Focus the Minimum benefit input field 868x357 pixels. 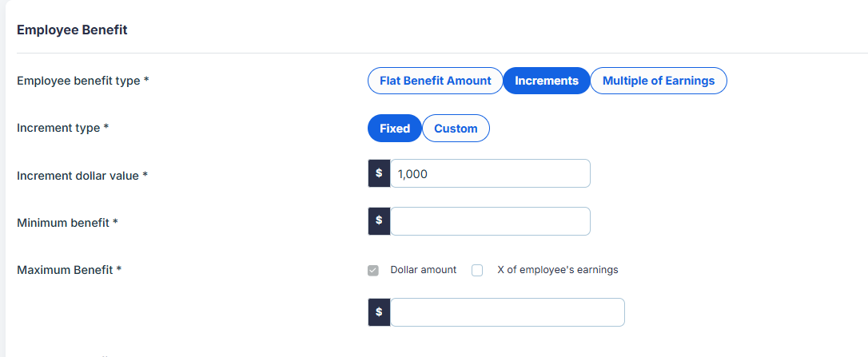coord(490,221)
